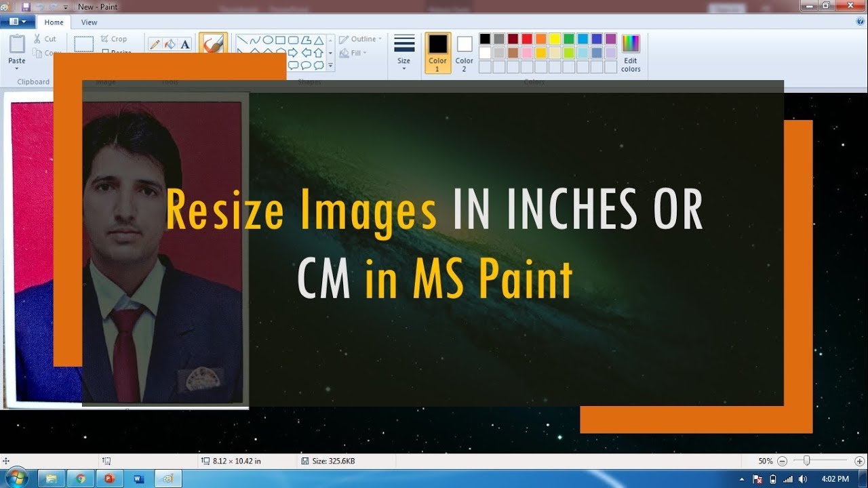Open Paint Help question mark icon
Image resolution: width=868 pixels, height=488 pixels.
click(x=860, y=22)
